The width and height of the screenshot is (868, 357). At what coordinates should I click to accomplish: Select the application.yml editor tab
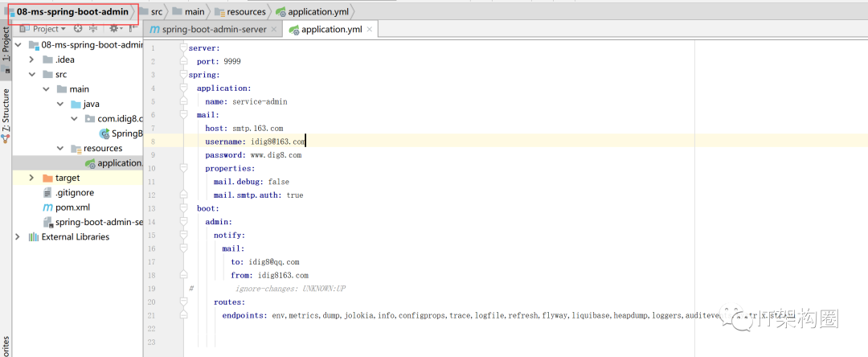(x=332, y=29)
